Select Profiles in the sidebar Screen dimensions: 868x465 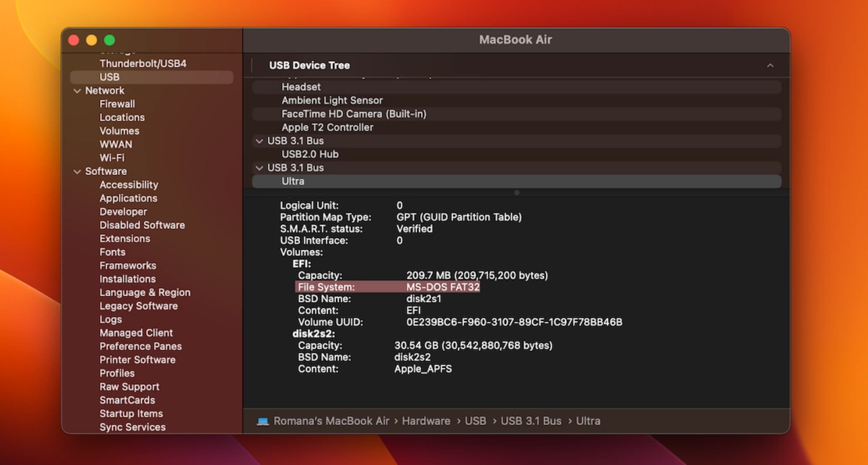(117, 373)
